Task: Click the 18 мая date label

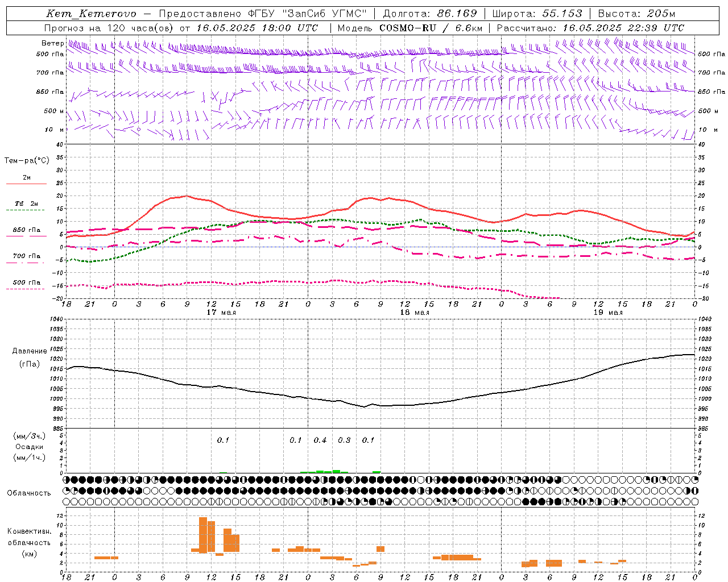Action: [414, 313]
